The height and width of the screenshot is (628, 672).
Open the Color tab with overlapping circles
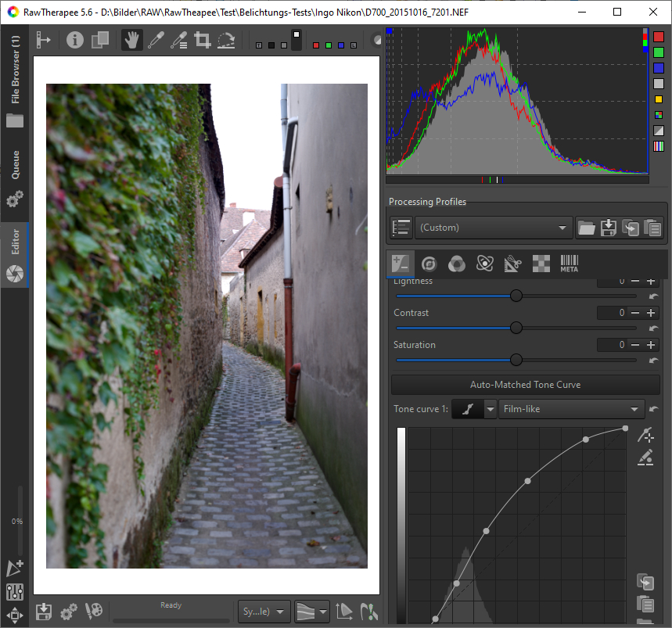[457, 264]
